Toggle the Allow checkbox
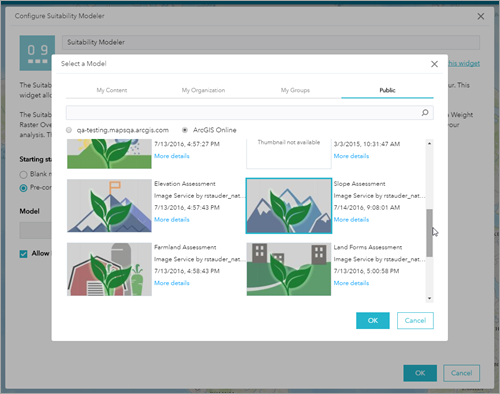 pyautogui.click(x=23, y=254)
